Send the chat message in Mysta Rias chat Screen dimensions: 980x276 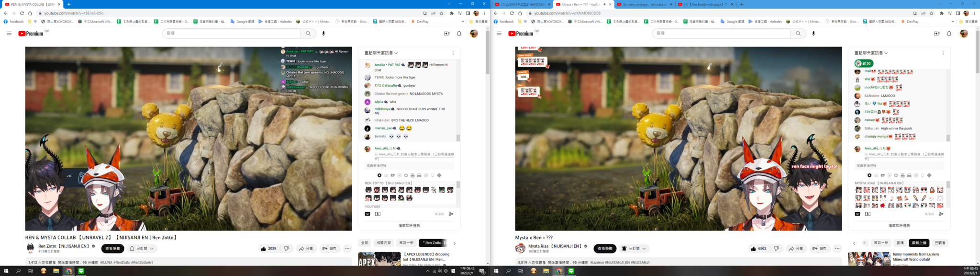pos(941,214)
